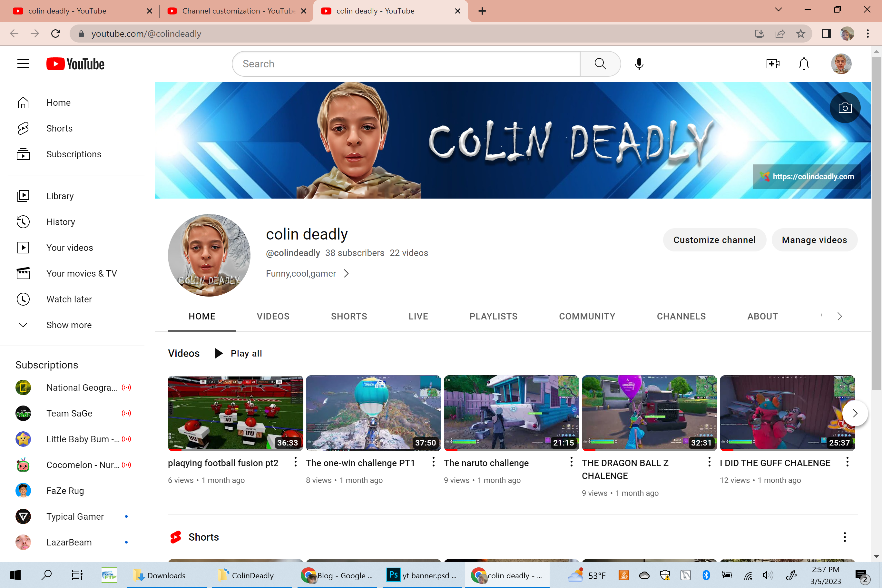Viewport: 882px width, 588px height.
Task: Open options for plaqying football fusion pt2
Action: click(296, 462)
